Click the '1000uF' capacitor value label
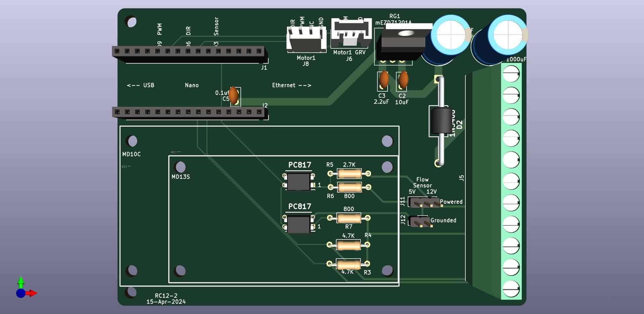Viewport: 644px width, 314px height. point(516,59)
